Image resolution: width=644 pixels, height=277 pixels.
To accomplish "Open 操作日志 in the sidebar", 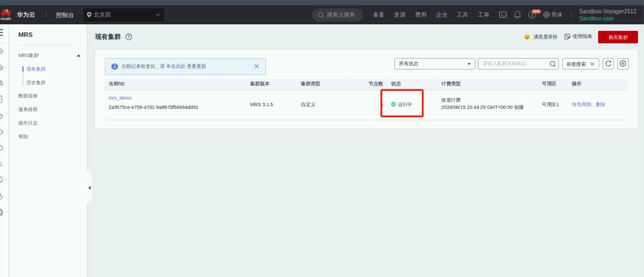I will [x=28, y=123].
